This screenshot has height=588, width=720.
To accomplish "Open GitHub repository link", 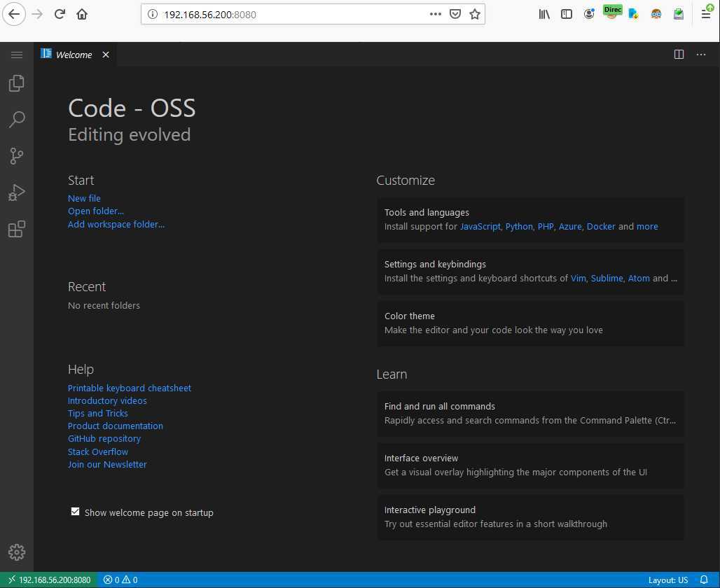I will 104,439.
